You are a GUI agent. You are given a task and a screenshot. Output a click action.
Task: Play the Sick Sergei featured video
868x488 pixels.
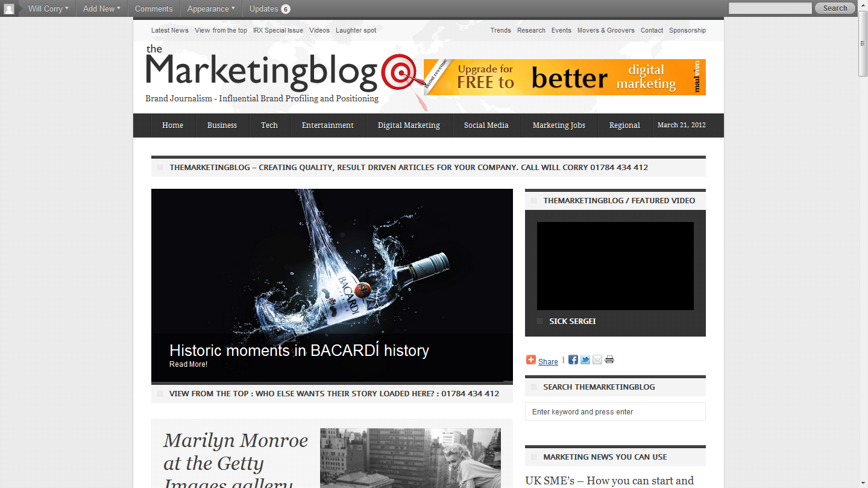pyautogui.click(x=615, y=266)
